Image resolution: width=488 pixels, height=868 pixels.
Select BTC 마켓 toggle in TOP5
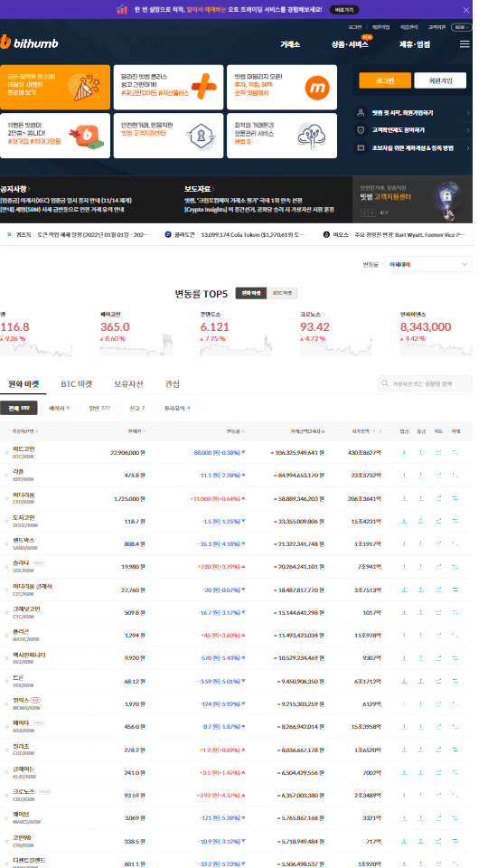282,293
